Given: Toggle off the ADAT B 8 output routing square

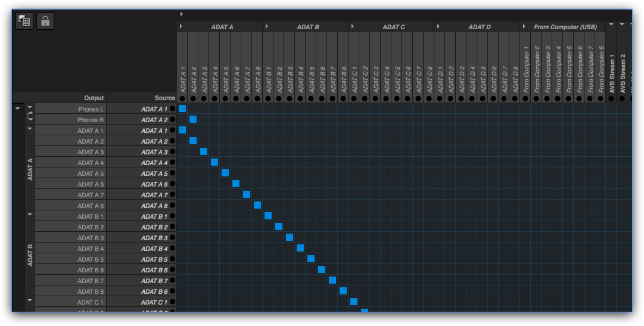Looking at the screenshot, I should pyautogui.click(x=343, y=291).
